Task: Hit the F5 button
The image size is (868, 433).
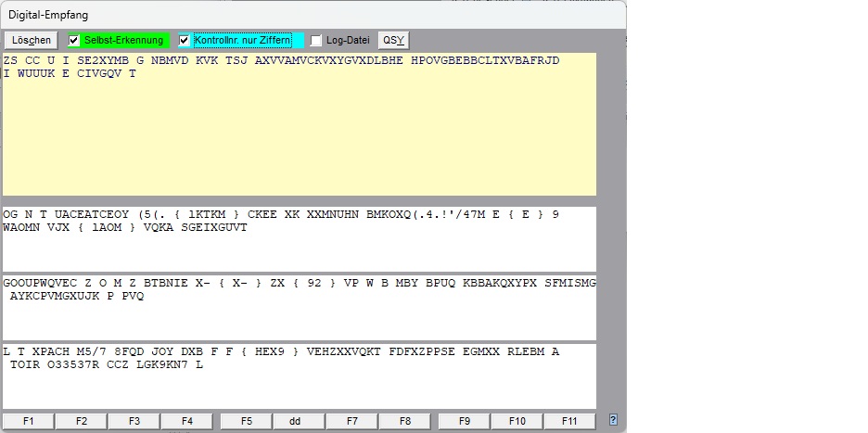Action: click(247, 421)
